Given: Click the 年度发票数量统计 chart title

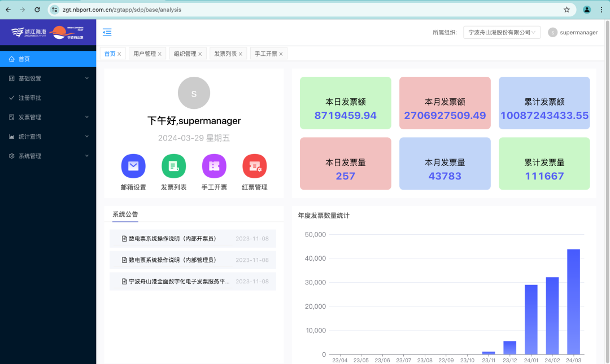Looking at the screenshot, I should (x=324, y=216).
